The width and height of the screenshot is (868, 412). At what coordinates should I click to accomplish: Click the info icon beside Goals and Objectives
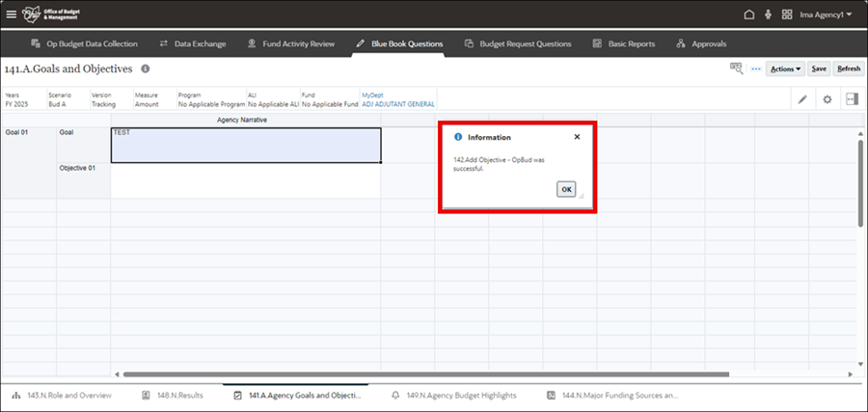(146, 69)
